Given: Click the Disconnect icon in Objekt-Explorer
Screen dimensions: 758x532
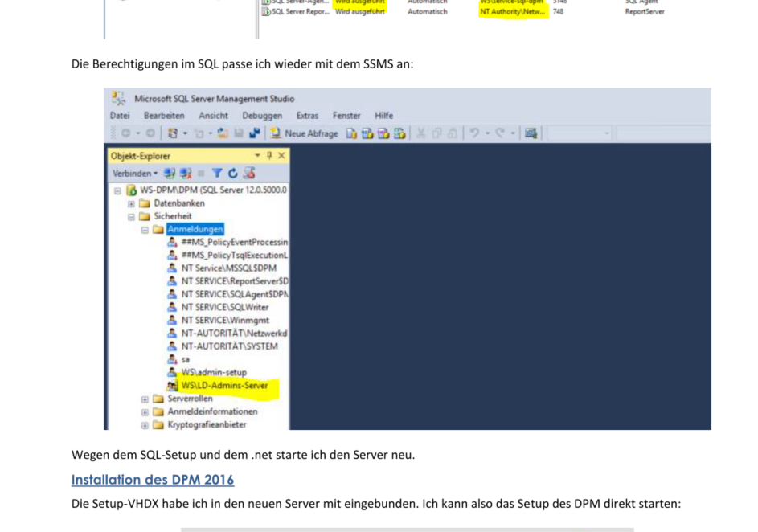Looking at the screenshot, I should [x=186, y=173].
